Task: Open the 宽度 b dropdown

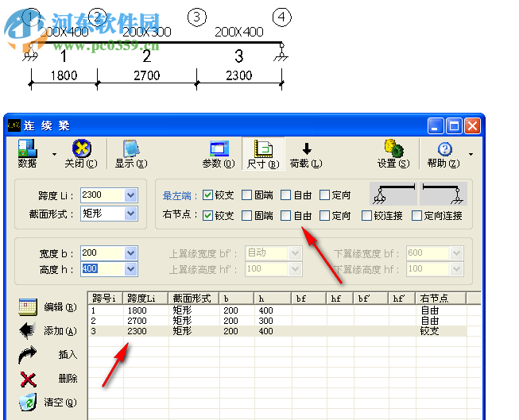Action: pyautogui.click(x=130, y=253)
